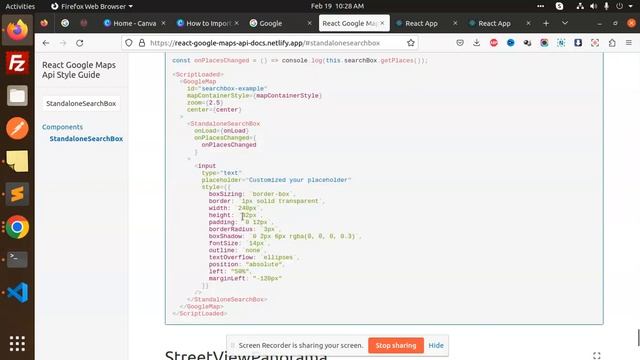Screen dimensions: 640x360
Task: Hide the screen sharing notification
Action: [436, 345]
